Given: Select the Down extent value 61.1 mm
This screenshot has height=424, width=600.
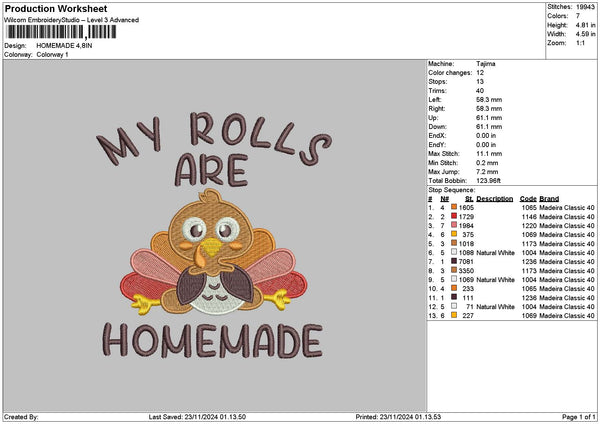Looking at the screenshot, I should click(x=489, y=127).
